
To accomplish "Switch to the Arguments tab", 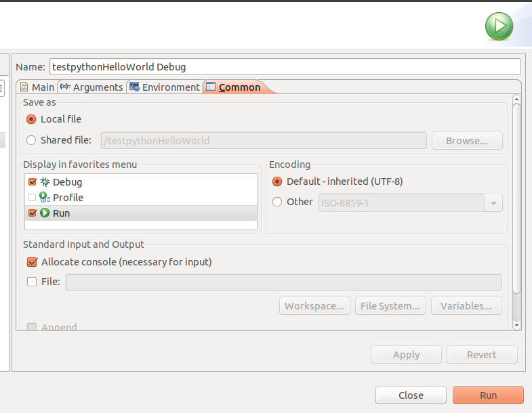I will (x=91, y=87).
